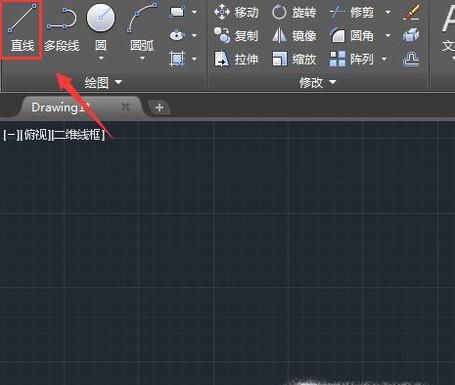
Task: Open the Fillet (圆角) dropdown arrow
Action: click(x=388, y=35)
